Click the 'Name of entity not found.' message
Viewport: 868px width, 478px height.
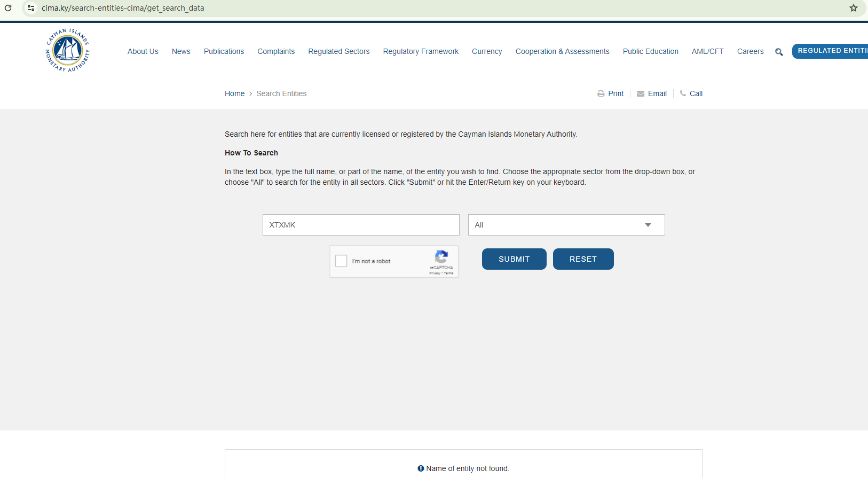point(468,468)
